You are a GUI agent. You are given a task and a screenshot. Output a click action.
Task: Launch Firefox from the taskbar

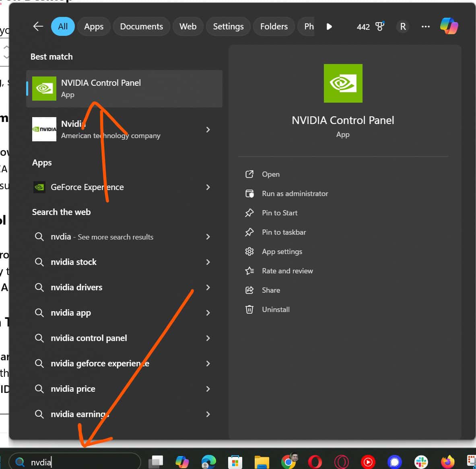[448, 461]
